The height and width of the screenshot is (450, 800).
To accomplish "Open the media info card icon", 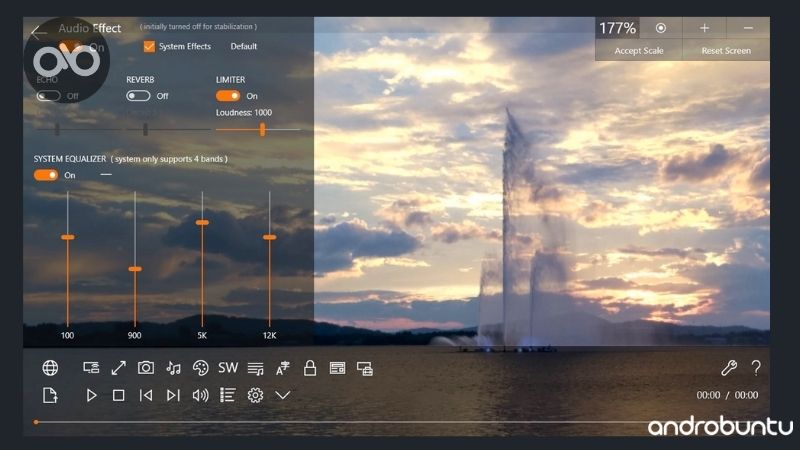I will coord(337,368).
